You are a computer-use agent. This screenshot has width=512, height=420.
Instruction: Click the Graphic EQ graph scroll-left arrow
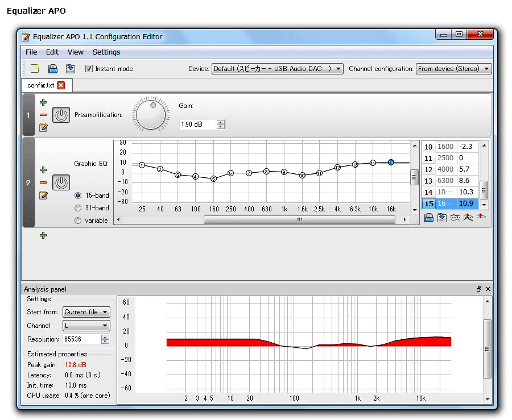click(118, 219)
